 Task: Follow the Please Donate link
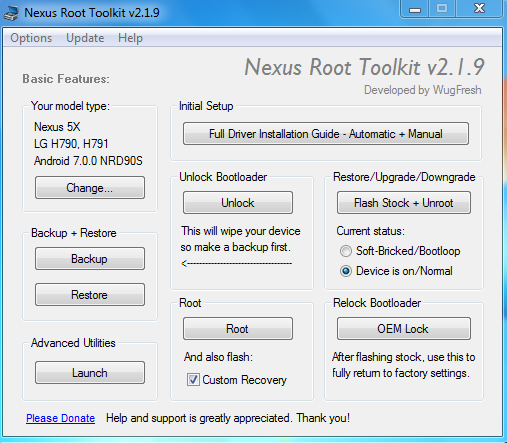[x=60, y=418]
